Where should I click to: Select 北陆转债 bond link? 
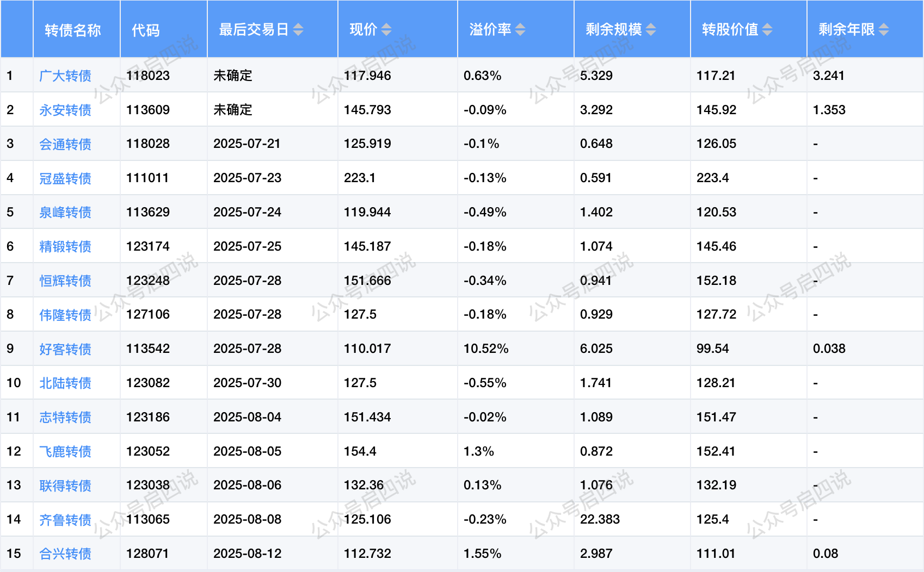tap(65, 383)
